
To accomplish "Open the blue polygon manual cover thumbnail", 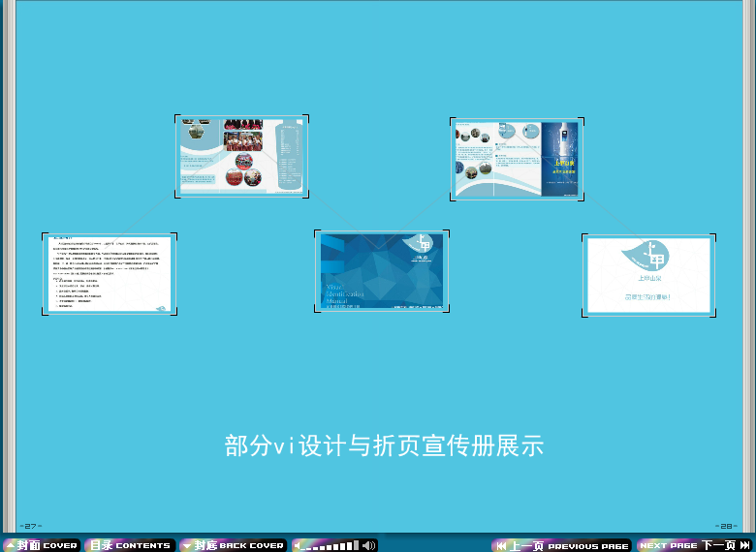I will tap(382, 272).
